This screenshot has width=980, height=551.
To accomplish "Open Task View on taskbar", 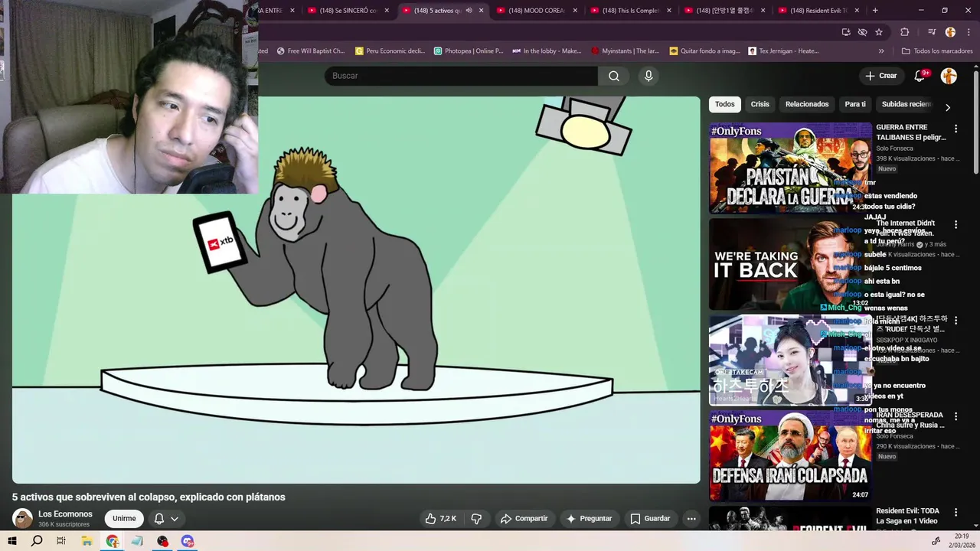I will (x=61, y=541).
